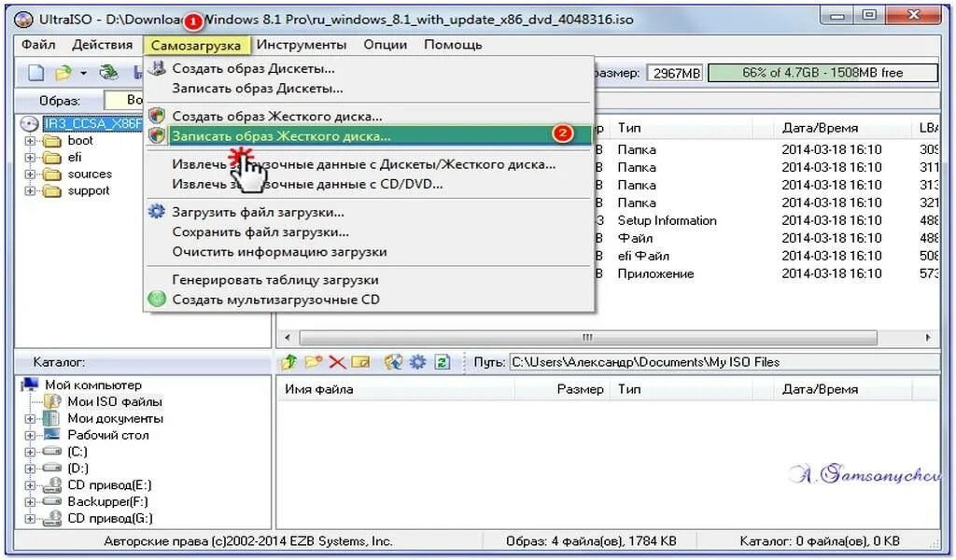Image resolution: width=956 pixels, height=560 pixels.
Task: Expand the efi folder node
Action: pos(29,157)
